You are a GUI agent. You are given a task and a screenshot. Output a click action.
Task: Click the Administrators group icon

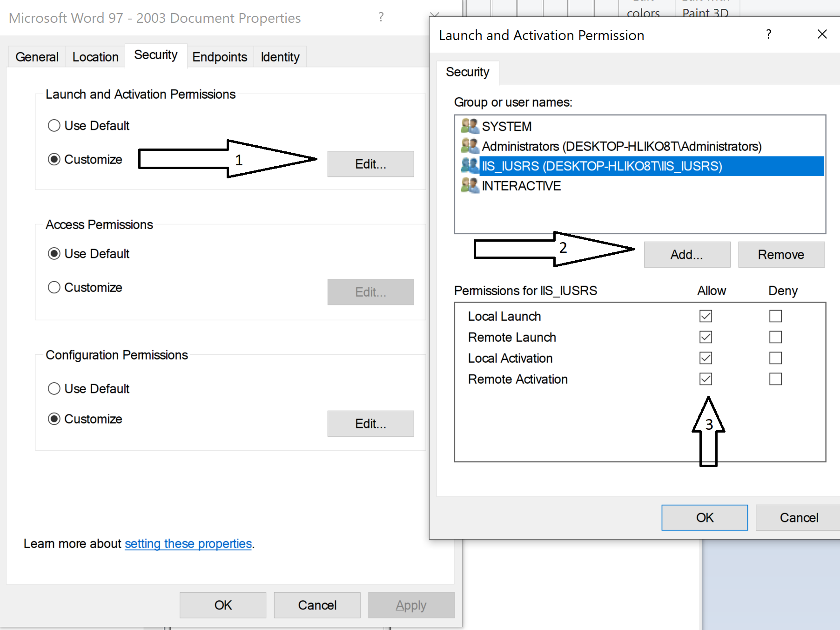[470, 146]
